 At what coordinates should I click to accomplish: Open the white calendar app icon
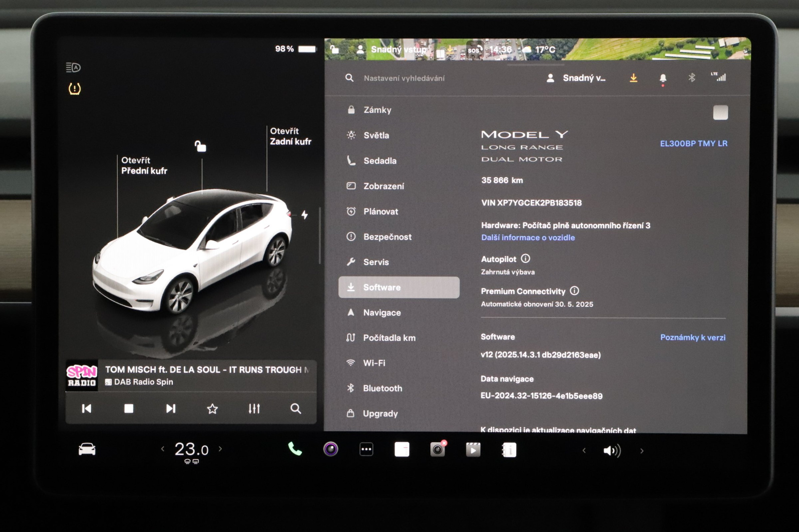click(402, 450)
